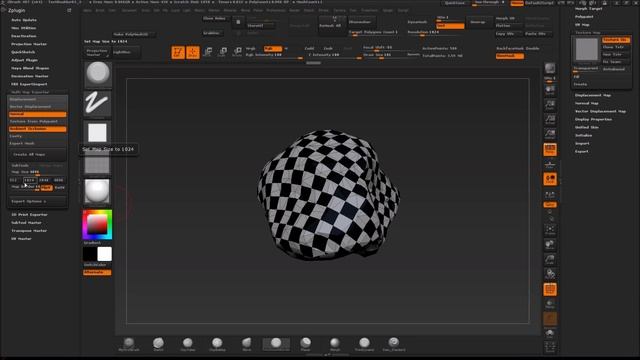Pick a hue in the color picker
The image size is (640, 360).
coord(97,224)
